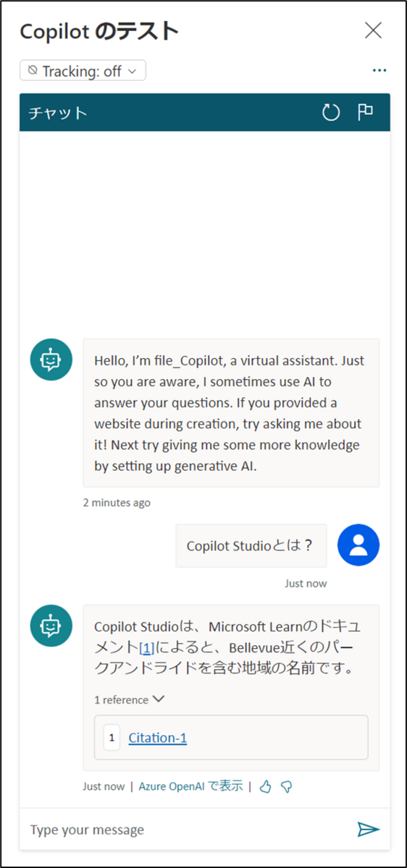The width and height of the screenshot is (407, 868).
Task: Send the message with the arrow icon
Action: point(369,830)
